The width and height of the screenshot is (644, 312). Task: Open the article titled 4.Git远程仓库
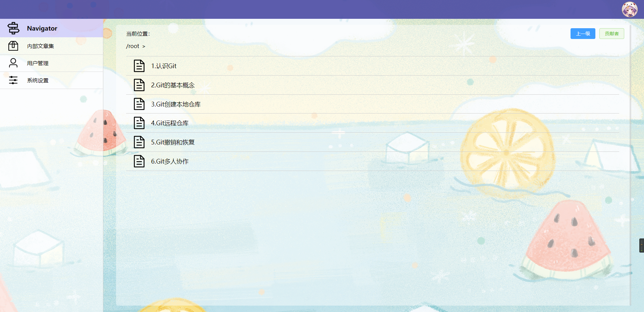(170, 123)
